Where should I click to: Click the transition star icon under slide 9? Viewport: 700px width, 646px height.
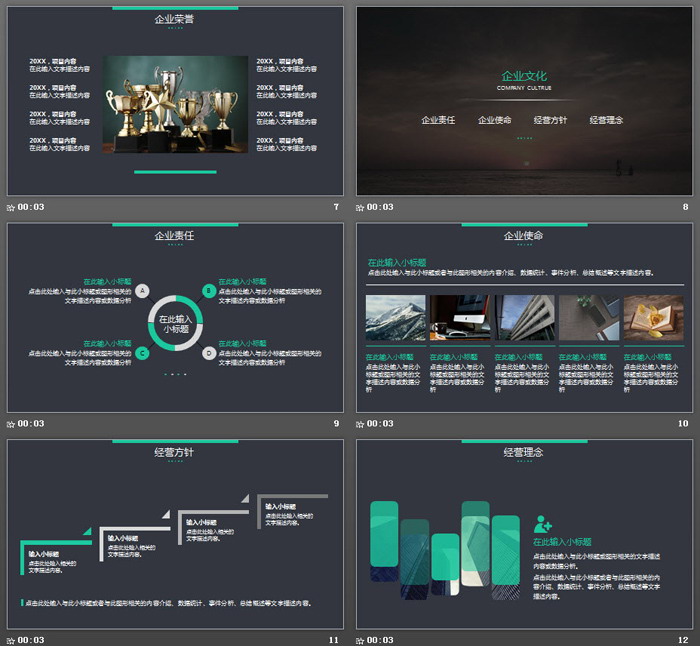coord(11,423)
